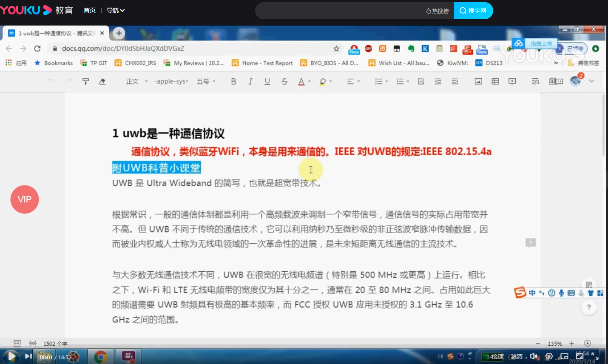Open the paragraph style 正文 dropdown

[x=136, y=81]
